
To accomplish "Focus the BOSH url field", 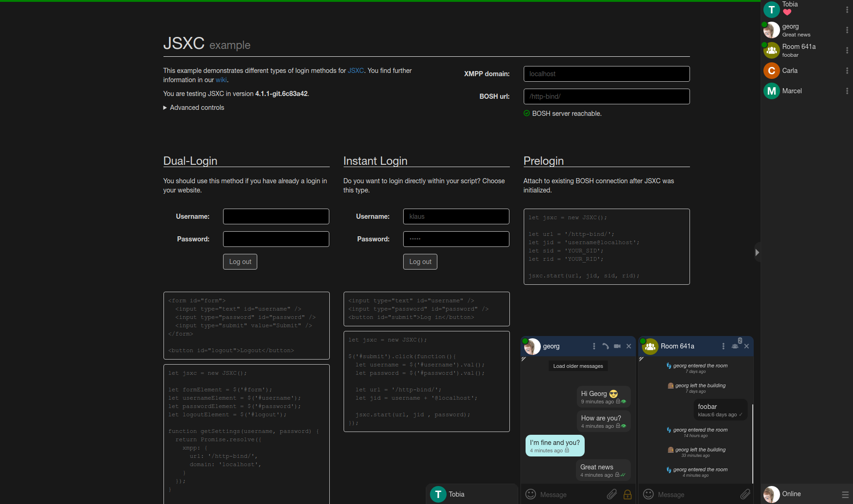I will [x=606, y=96].
